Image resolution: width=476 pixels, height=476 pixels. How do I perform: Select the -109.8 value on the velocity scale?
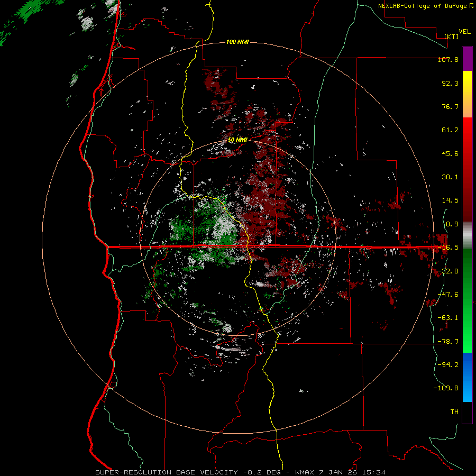tap(446, 388)
